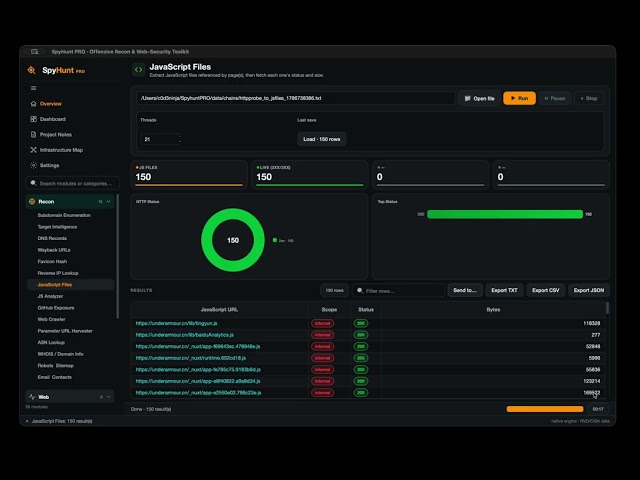640x480 pixels.
Task: Open Email Contacts module
Action: point(54,377)
